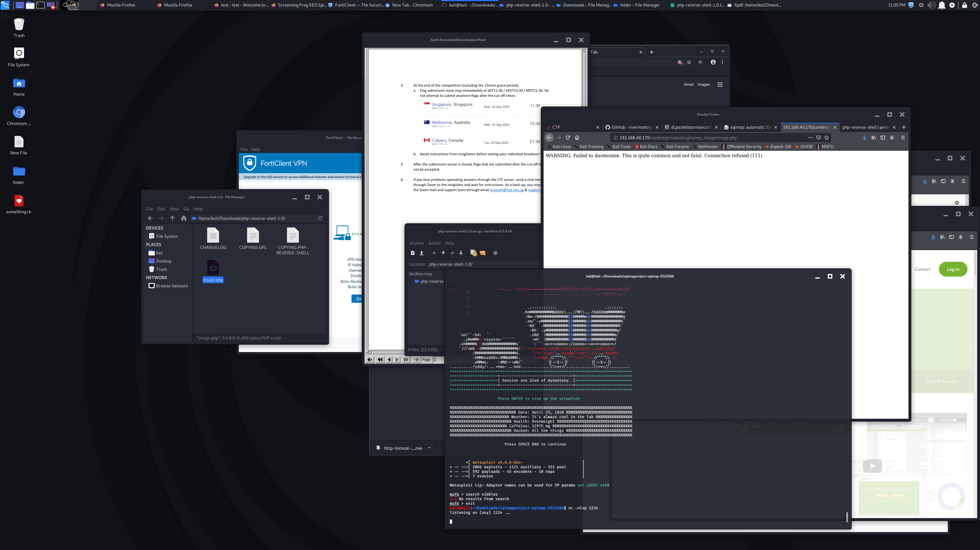
Task: Open the Exploit-DB bookmark link
Action: 780,147
